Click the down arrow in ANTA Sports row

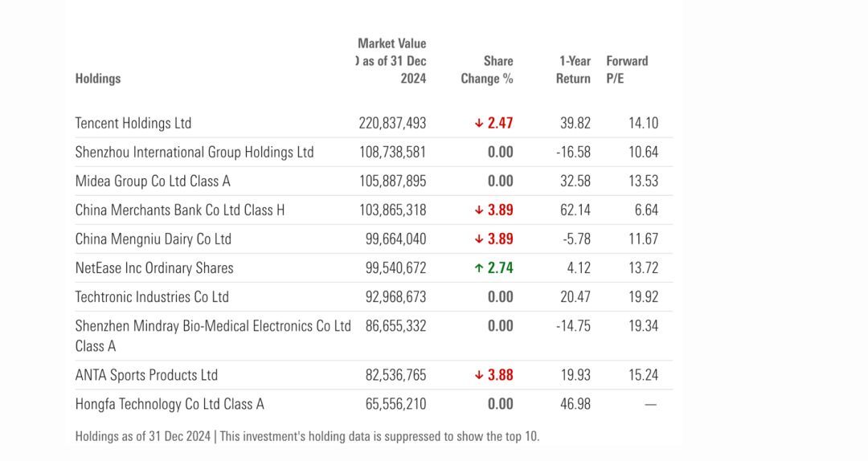pyautogui.click(x=479, y=375)
